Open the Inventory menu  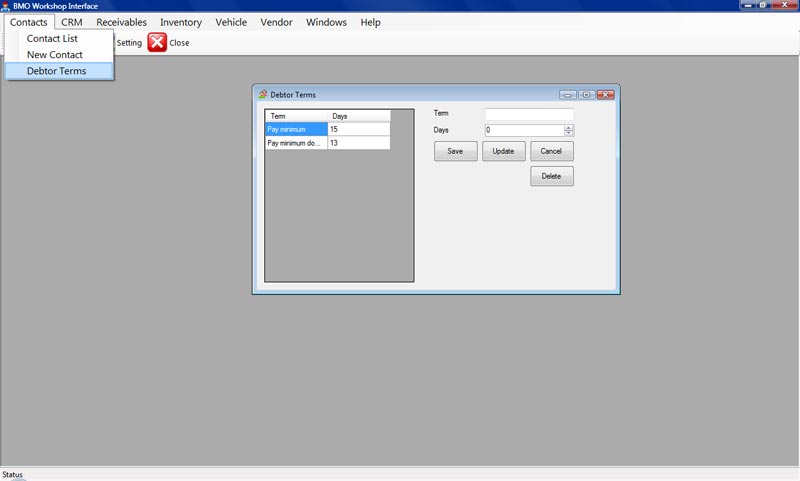coord(181,22)
